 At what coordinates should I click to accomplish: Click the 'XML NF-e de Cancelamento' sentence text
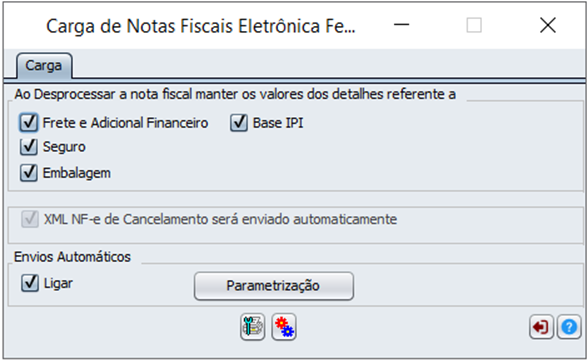pos(220,219)
